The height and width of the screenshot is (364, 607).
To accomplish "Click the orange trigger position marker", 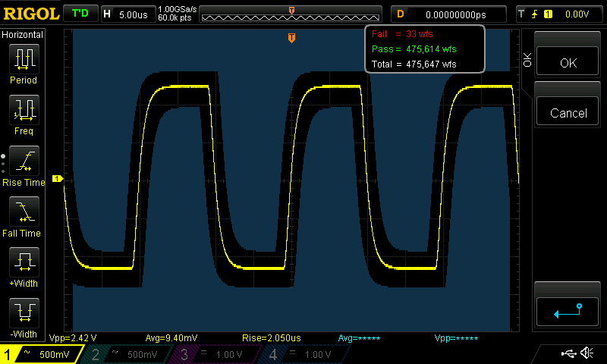I will click(x=291, y=38).
